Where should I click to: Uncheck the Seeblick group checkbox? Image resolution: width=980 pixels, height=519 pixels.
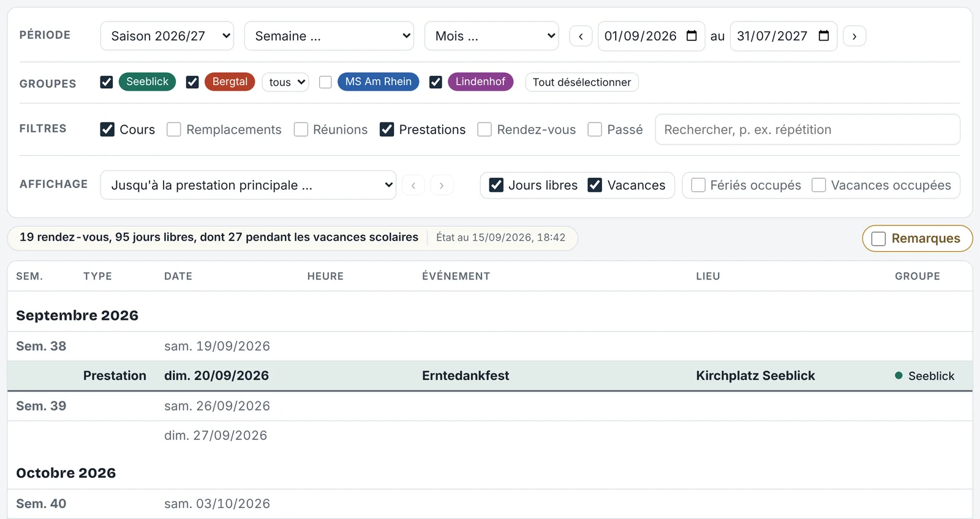click(107, 82)
